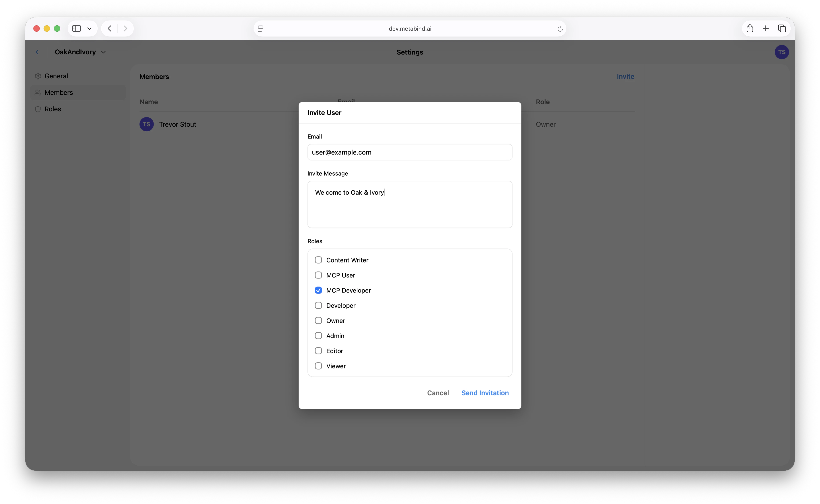Screen dimensions: 820x504
Task: Maximize the window with green button
Action: (57, 29)
